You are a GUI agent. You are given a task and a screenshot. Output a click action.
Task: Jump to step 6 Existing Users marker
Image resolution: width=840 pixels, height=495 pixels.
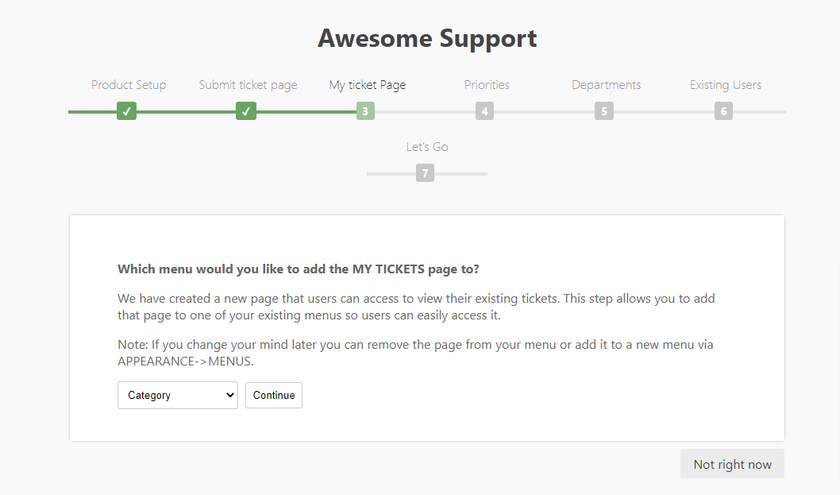tap(724, 111)
